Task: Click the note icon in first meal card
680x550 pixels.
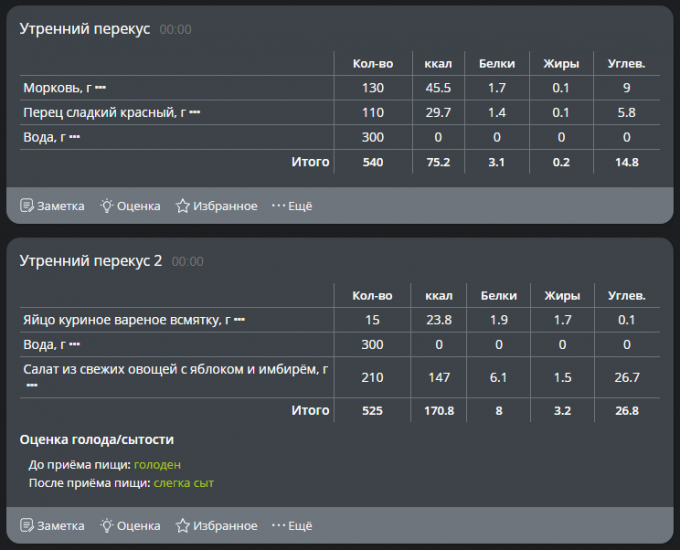Action: 27,206
